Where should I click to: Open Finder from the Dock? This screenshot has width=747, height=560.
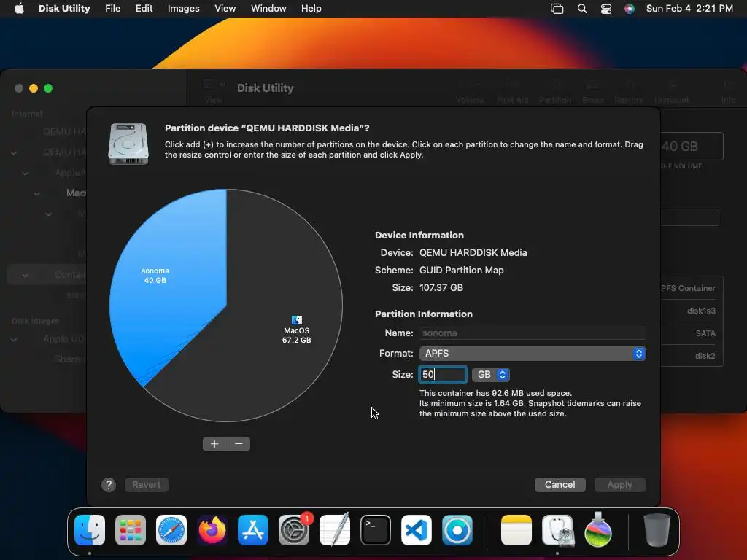[90, 530]
